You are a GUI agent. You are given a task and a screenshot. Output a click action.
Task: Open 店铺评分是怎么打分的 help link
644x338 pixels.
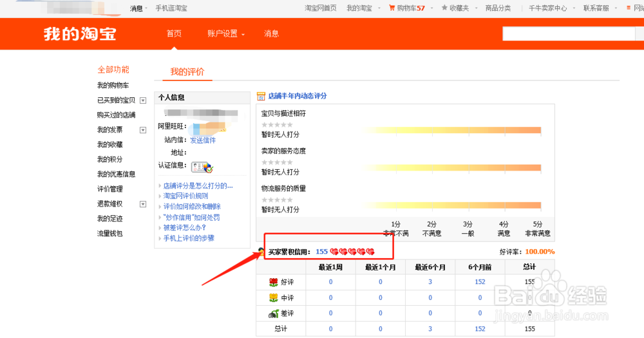click(x=198, y=185)
